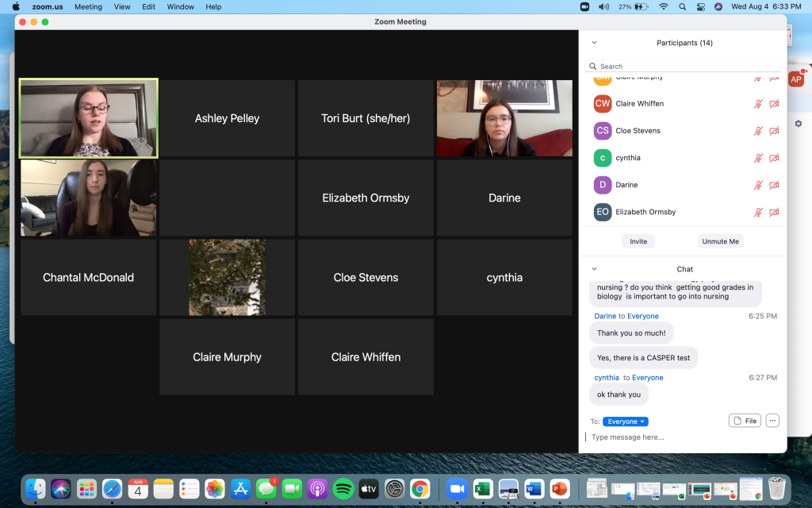Click the Unmute Me button

(x=720, y=241)
